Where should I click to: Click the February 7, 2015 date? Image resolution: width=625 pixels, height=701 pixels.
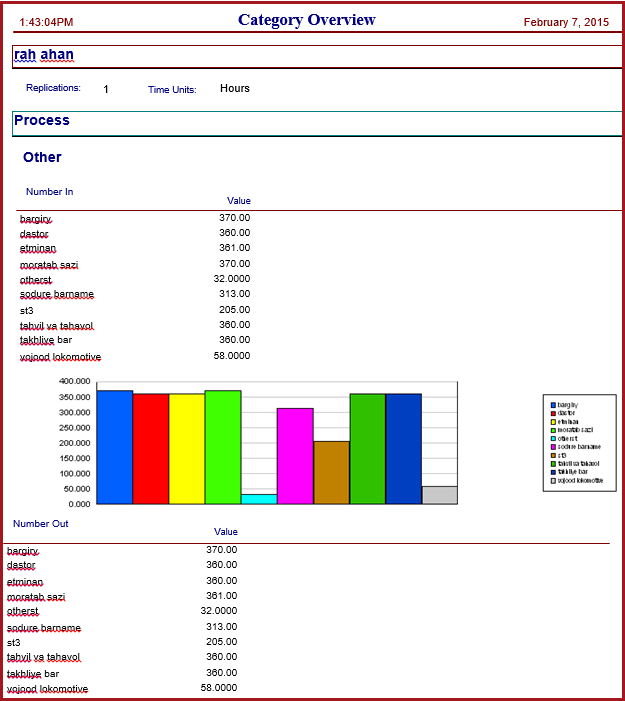[566, 22]
